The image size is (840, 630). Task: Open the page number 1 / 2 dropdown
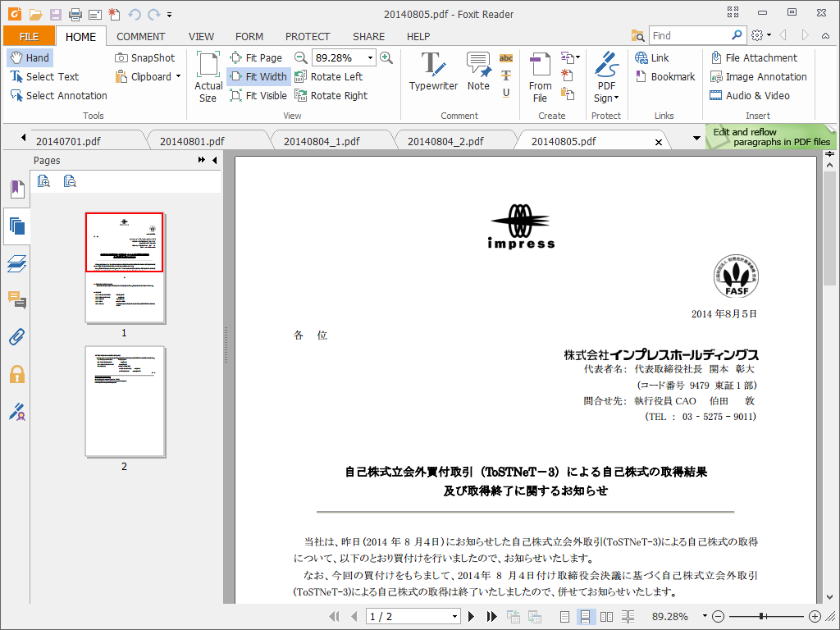tap(454, 617)
